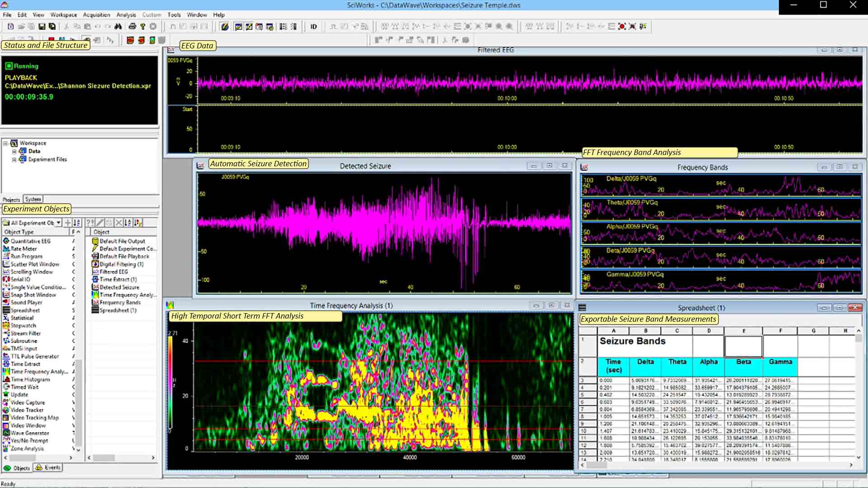This screenshot has width=868, height=488.
Task: Switch to the Events tab
Action: [48, 468]
